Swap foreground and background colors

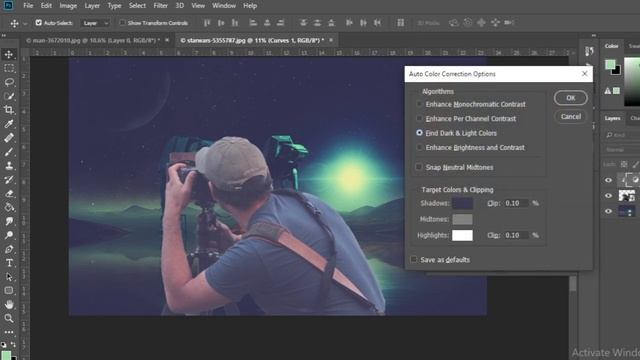pyautogui.click(x=13, y=345)
